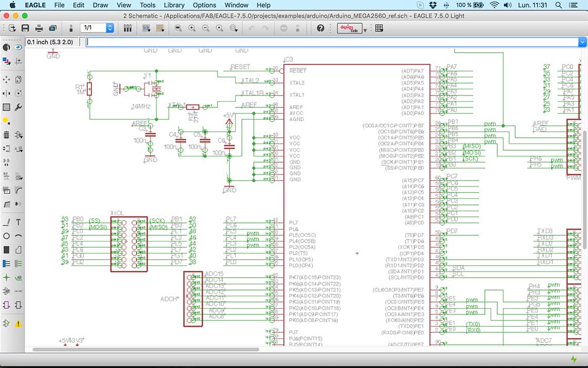Select the Net tool

coord(18,264)
